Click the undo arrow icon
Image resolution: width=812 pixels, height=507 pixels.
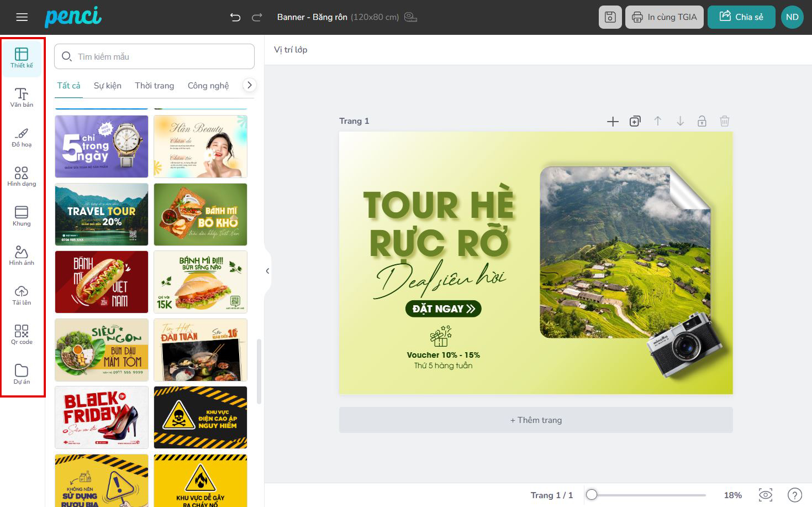point(235,17)
